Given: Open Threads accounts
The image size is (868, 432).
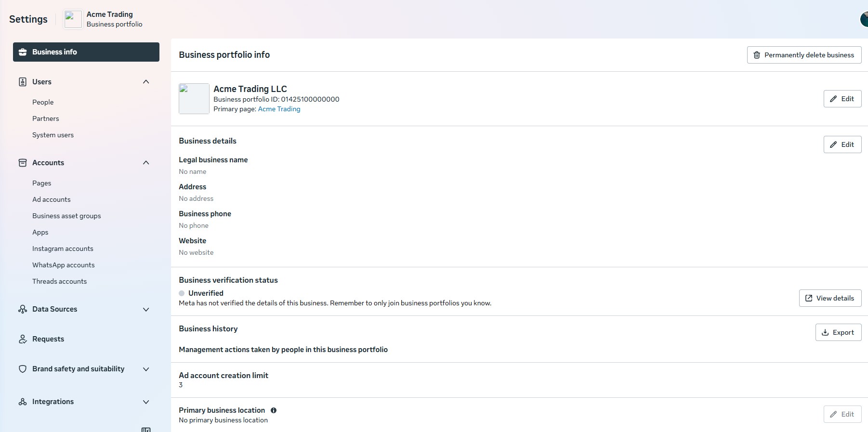Looking at the screenshot, I should 60,281.
